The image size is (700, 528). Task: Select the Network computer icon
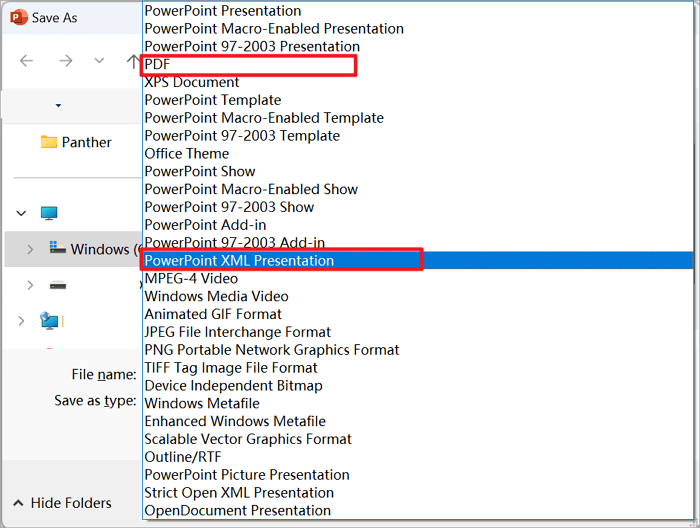pyautogui.click(x=49, y=320)
